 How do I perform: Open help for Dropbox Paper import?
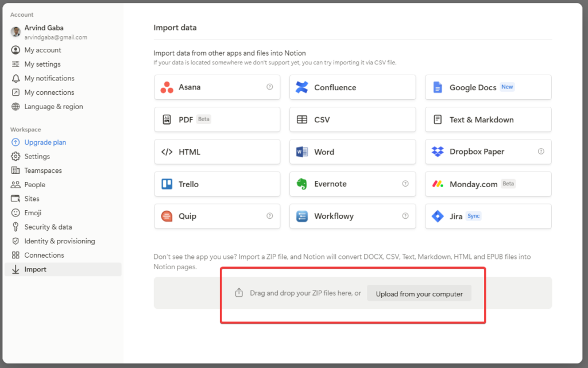tap(541, 152)
